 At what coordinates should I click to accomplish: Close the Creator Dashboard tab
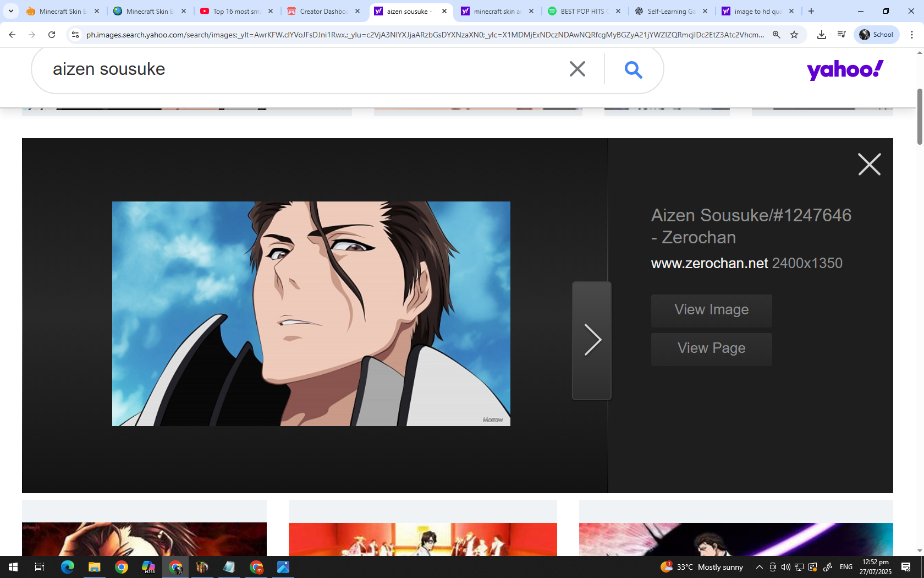point(358,11)
